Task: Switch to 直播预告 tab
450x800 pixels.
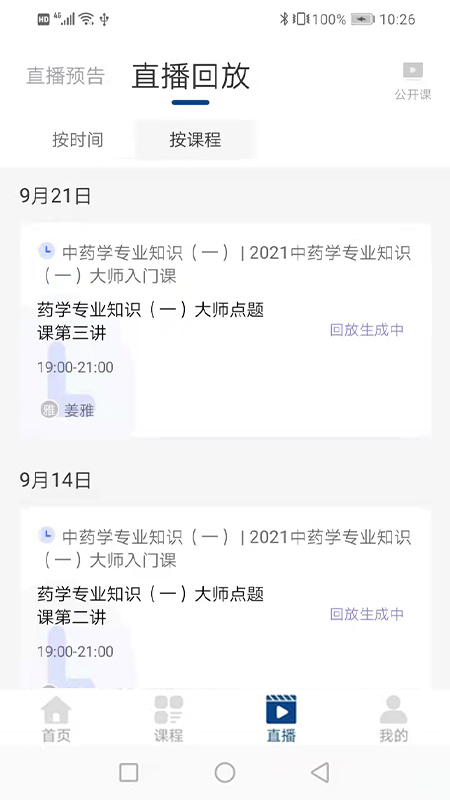Action: pos(66,76)
